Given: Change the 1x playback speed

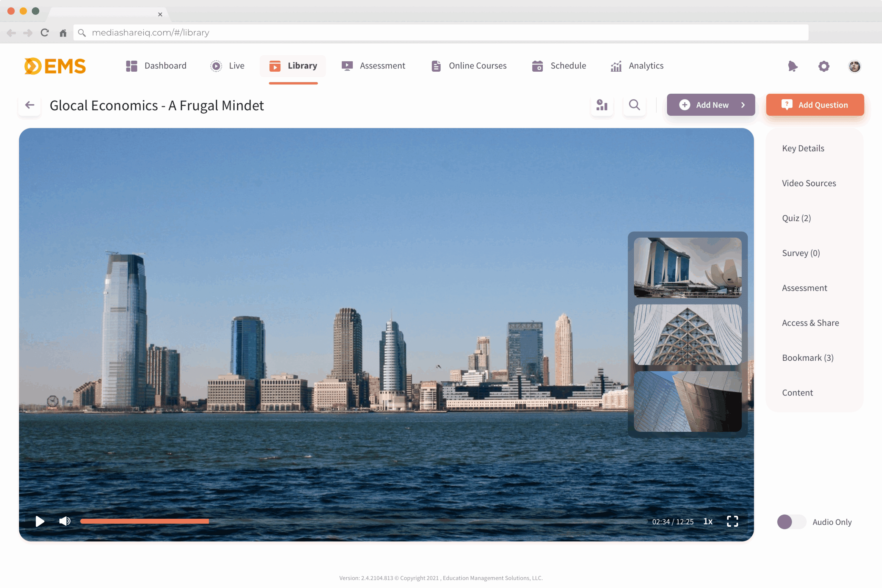Looking at the screenshot, I should (x=708, y=521).
